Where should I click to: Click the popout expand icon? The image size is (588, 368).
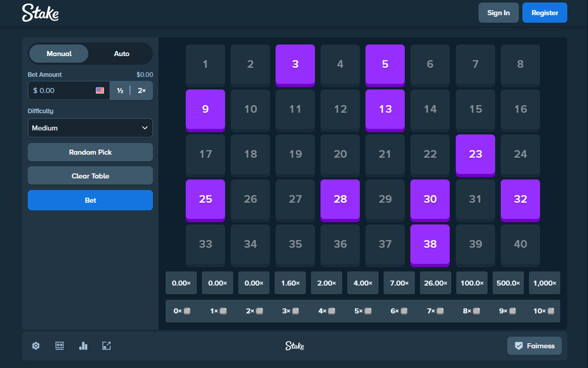coord(106,346)
